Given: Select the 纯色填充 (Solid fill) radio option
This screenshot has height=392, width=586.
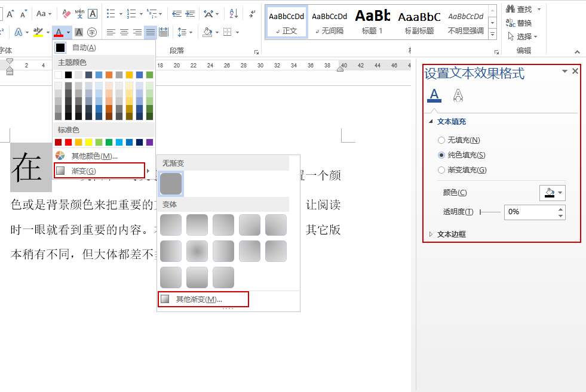Looking at the screenshot, I should pyautogui.click(x=441, y=155).
